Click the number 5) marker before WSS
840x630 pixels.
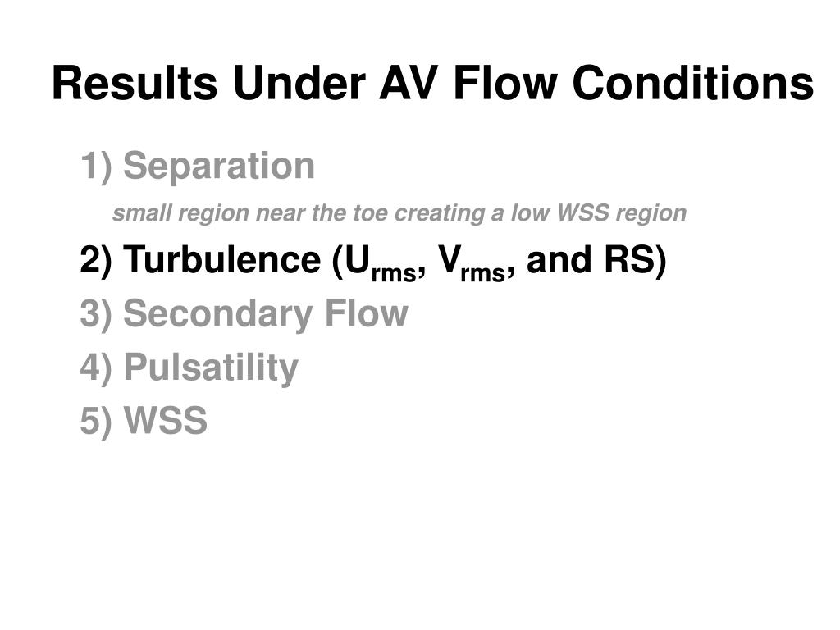pos(96,421)
